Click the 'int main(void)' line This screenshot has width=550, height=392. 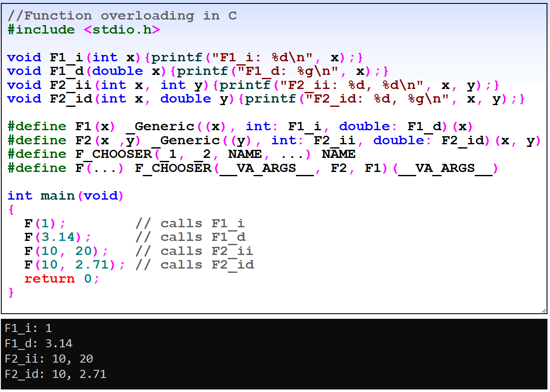66,196
